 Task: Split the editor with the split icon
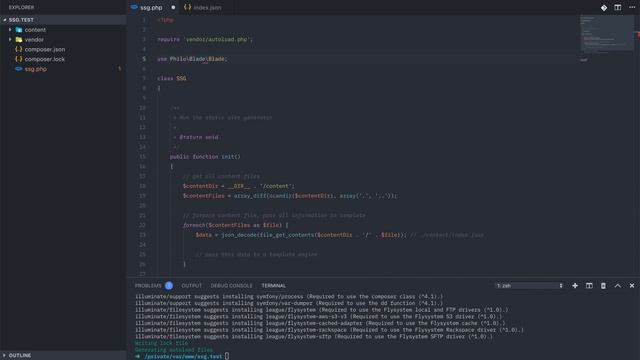tap(618, 7)
